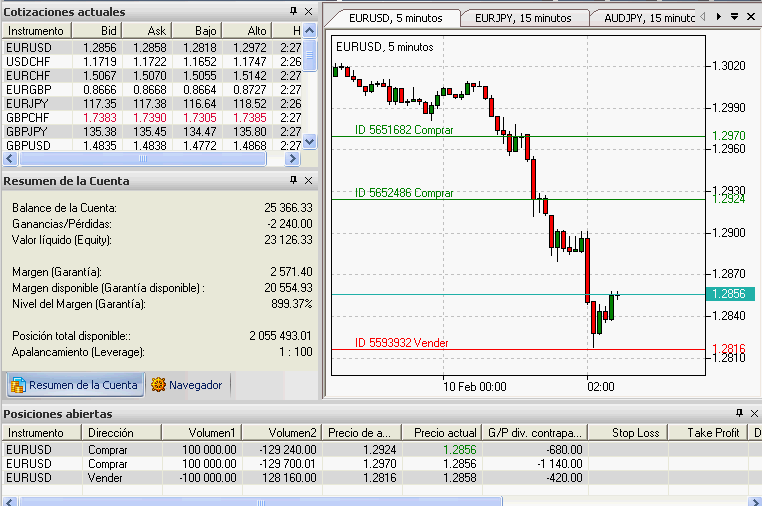Viewport: 762px width, 506px height.
Task: Click the quotes horizontal scrollbar thumb
Action: pyautogui.click(x=142, y=158)
